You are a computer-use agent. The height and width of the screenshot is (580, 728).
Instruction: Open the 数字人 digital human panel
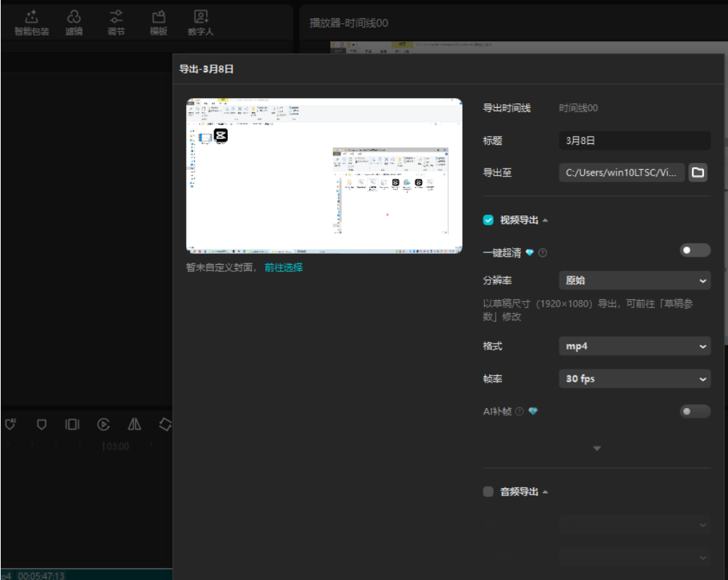pyautogui.click(x=200, y=23)
